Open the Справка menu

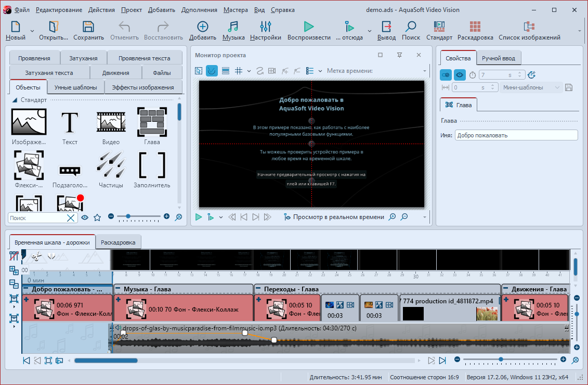[282, 10]
